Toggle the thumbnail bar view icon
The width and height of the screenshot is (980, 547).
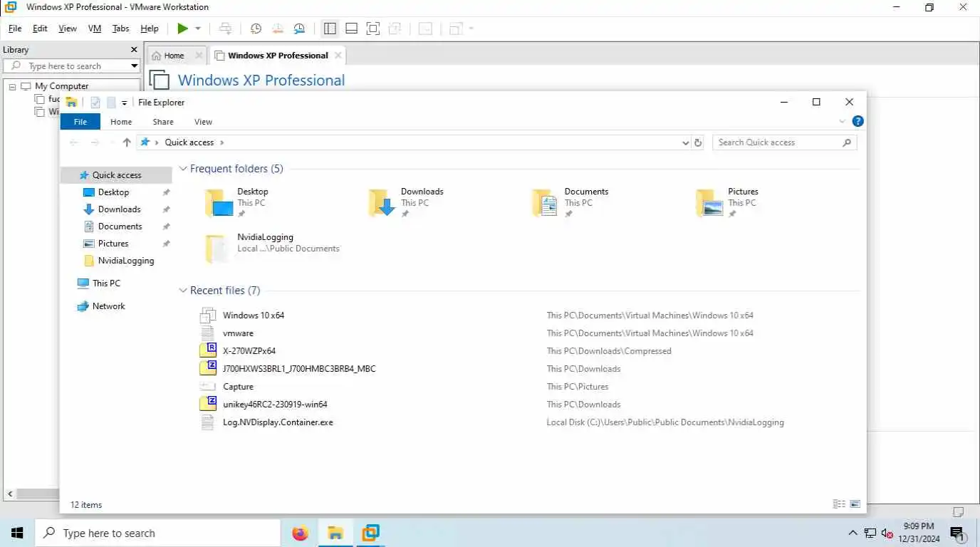pyautogui.click(x=351, y=28)
